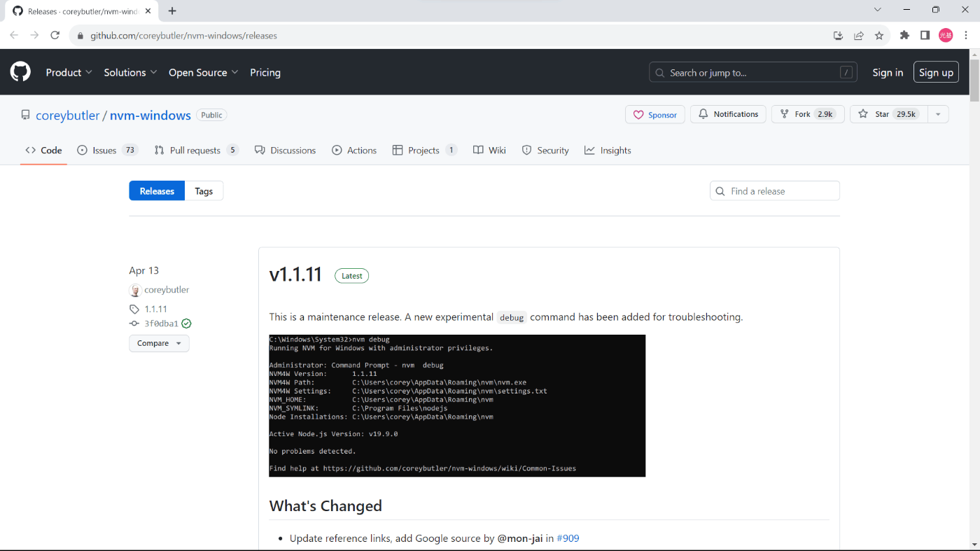Click the browser address bar URL
980x551 pixels.
(183, 36)
